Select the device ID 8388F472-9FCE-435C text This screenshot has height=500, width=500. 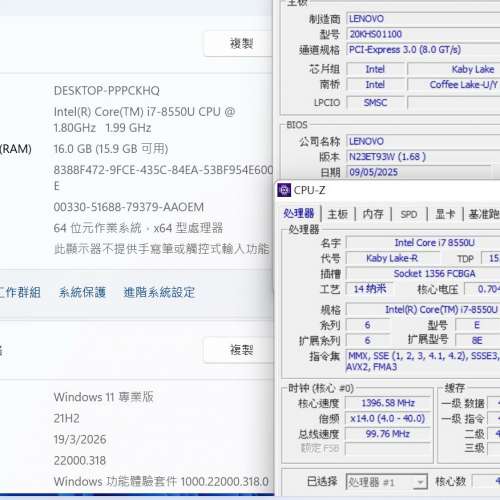click(x=163, y=178)
